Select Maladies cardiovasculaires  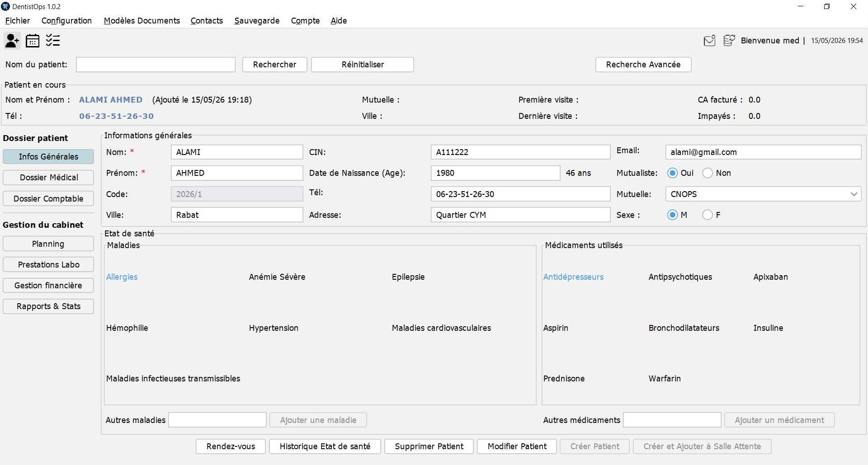point(441,328)
